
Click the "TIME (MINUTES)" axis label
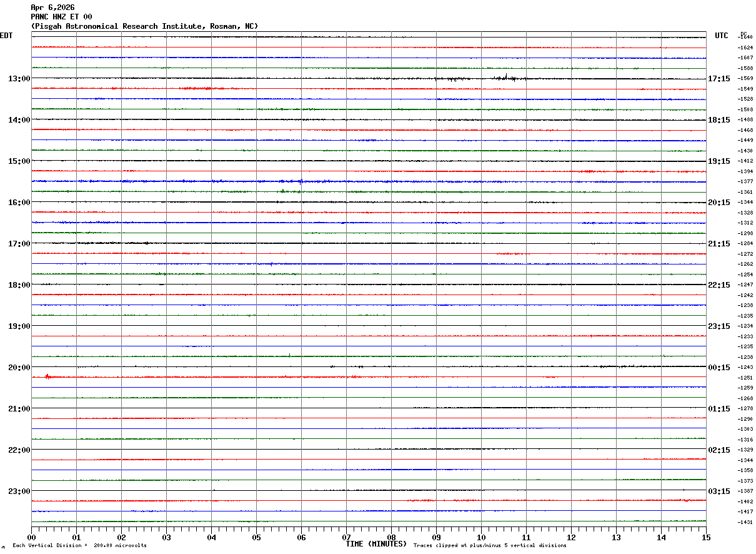pyautogui.click(x=376, y=544)
